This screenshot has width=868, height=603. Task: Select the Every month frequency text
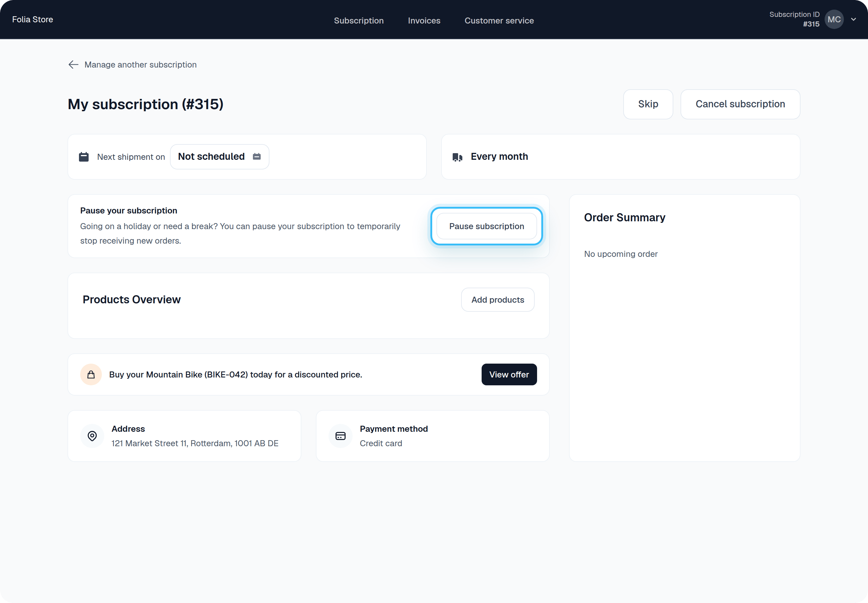click(499, 156)
